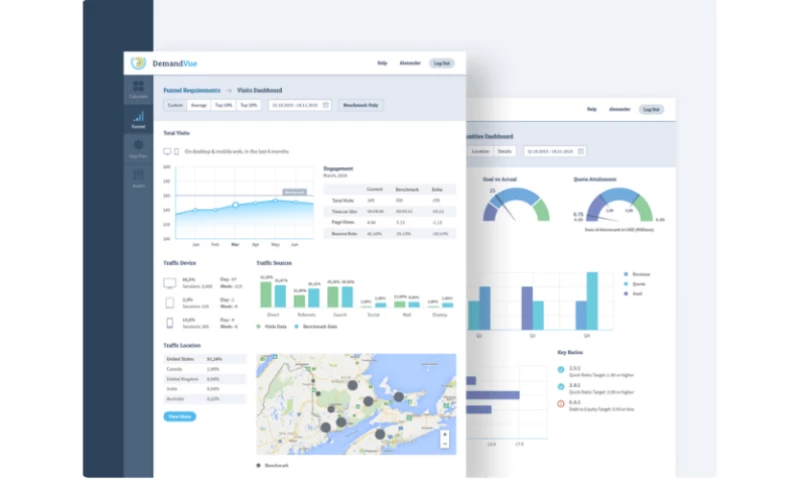Toggle Revenue legend dot in back window

[x=626, y=274]
